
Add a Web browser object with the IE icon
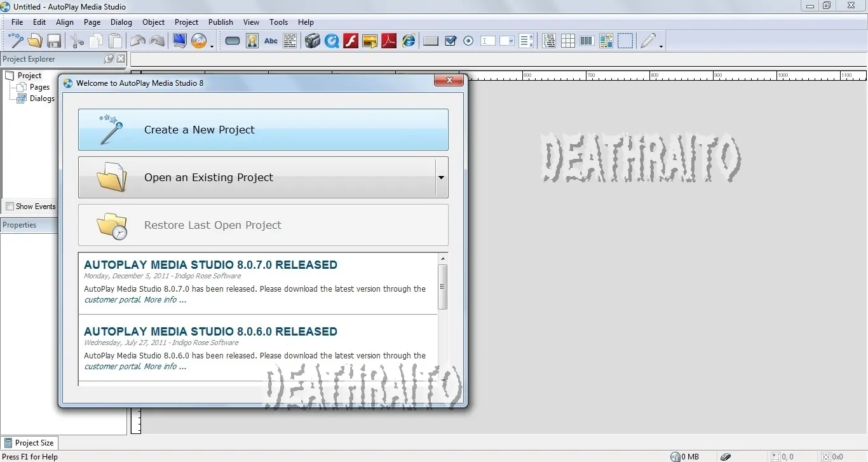tap(409, 41)
